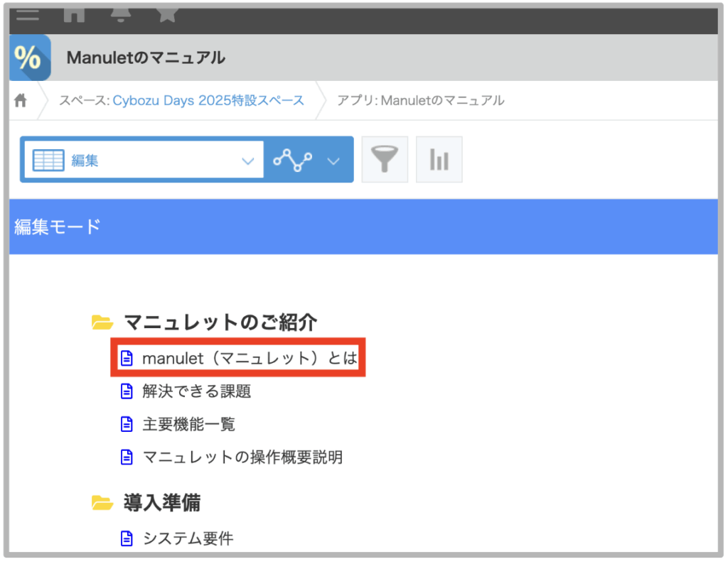Click the breadcrumb home icon
This screenshot has width=728, height=564.
coord(21,101)
